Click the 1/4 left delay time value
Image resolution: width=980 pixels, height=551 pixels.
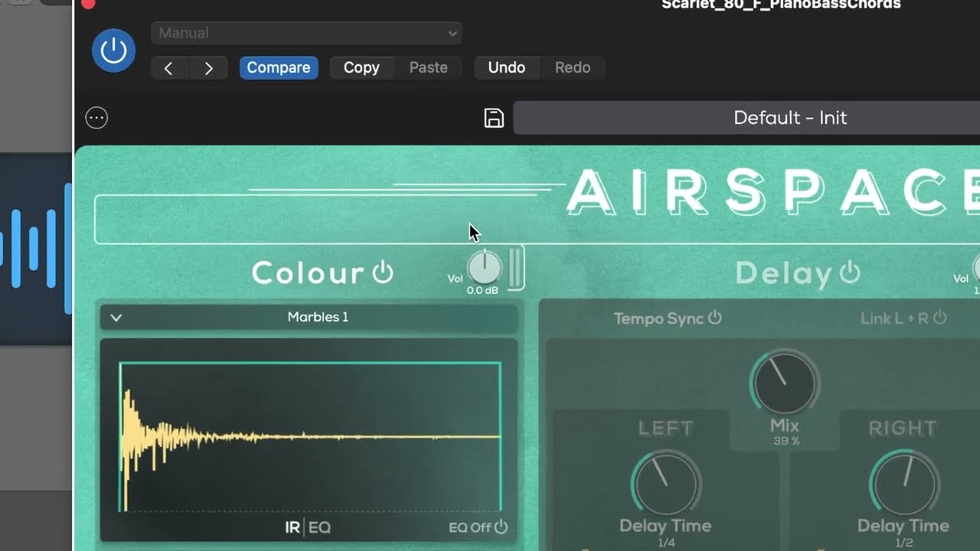pos(665,543)
